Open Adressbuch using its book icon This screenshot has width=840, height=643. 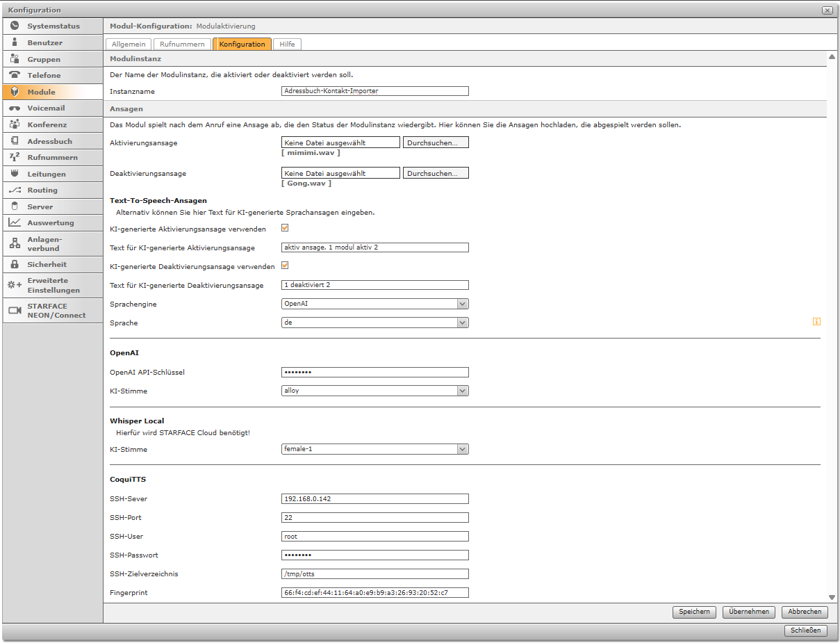coord(15,141)
